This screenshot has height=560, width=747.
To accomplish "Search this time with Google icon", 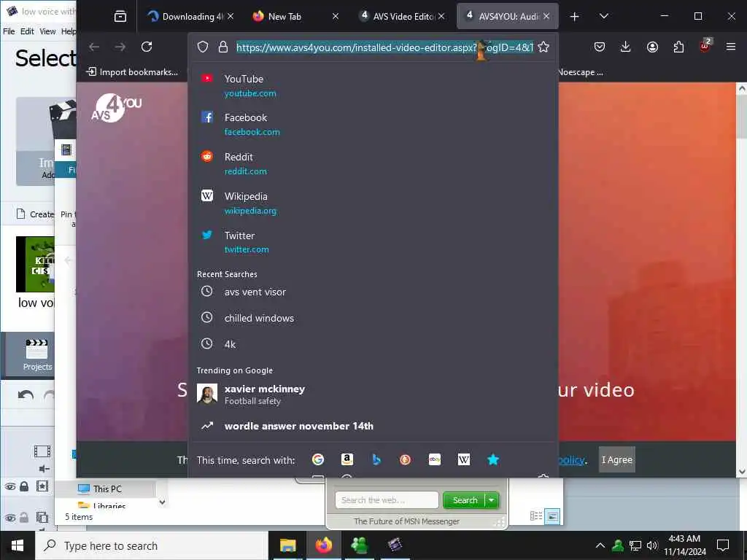I will (x=318, y=459).
